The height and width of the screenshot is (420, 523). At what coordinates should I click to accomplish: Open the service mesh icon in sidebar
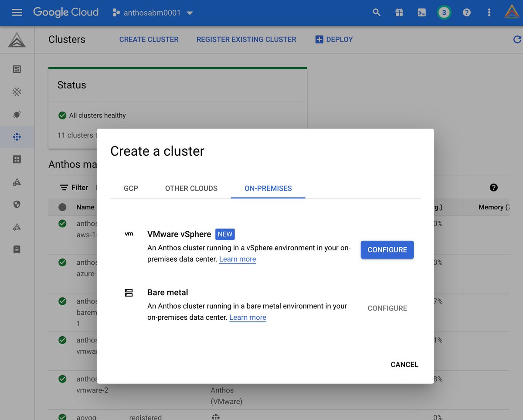coord(17,92)
